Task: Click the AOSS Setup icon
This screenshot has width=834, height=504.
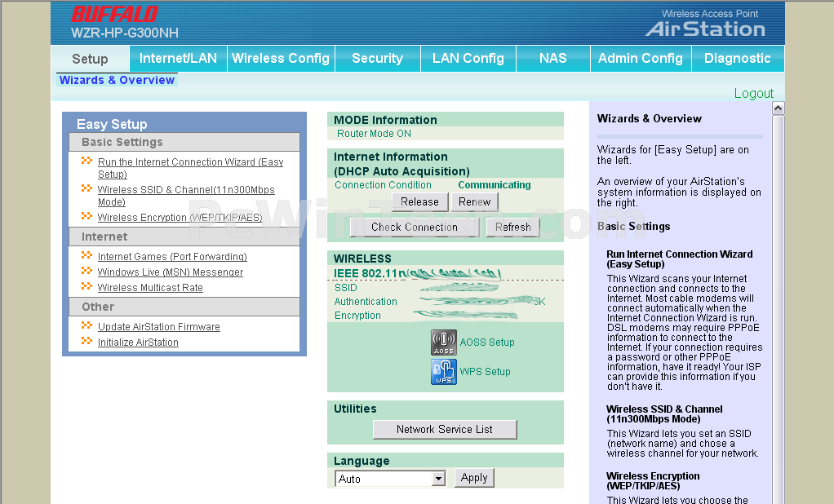Action: point(443,343)
